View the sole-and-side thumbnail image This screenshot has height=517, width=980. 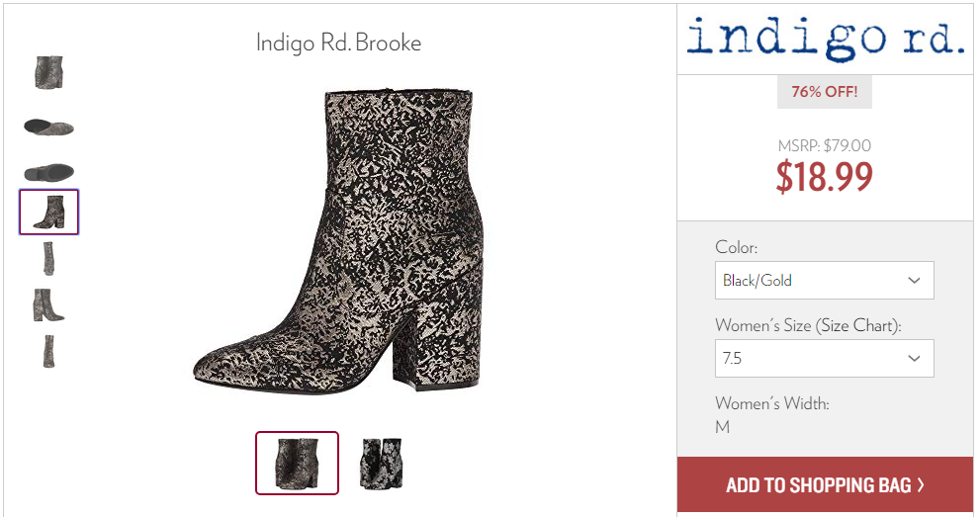[x=48, y=128]
